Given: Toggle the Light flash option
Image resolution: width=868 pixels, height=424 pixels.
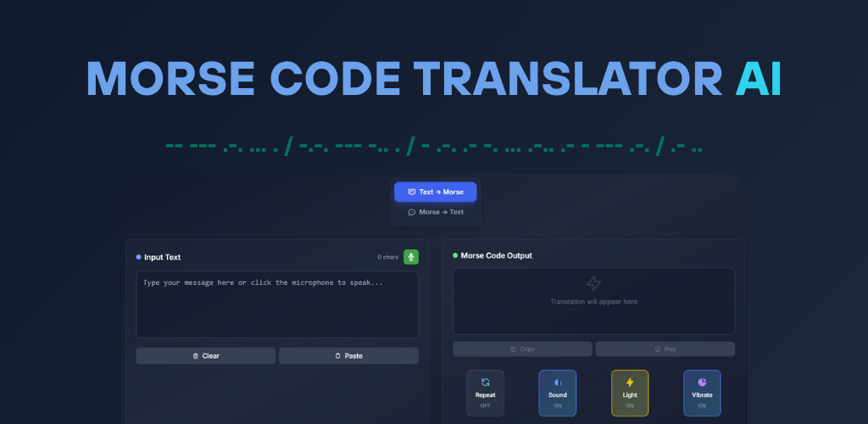Looking at the screenshot, I should [630, 393].
